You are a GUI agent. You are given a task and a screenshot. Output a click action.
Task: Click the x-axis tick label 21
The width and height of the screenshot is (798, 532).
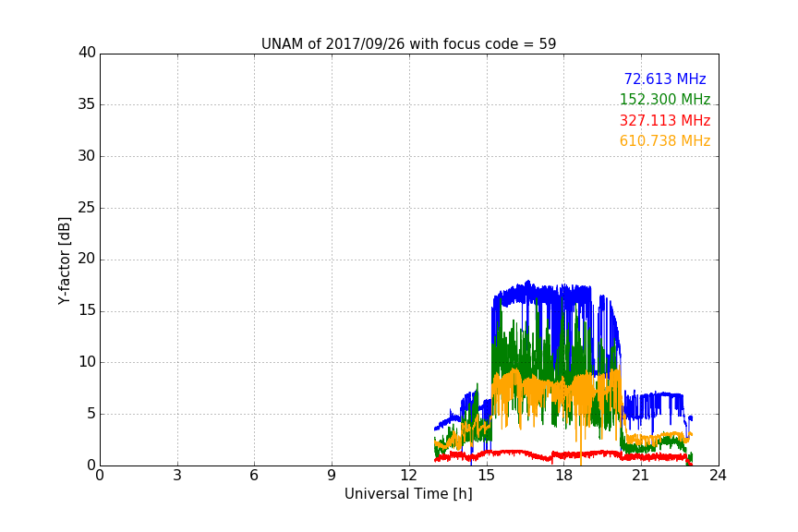(641, 476)
